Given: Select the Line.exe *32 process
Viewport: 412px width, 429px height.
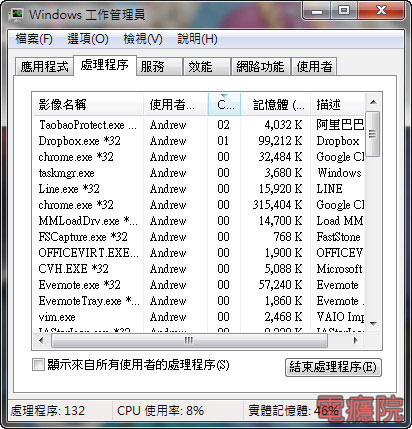Looking at the screenshot, I should (199, 189).
